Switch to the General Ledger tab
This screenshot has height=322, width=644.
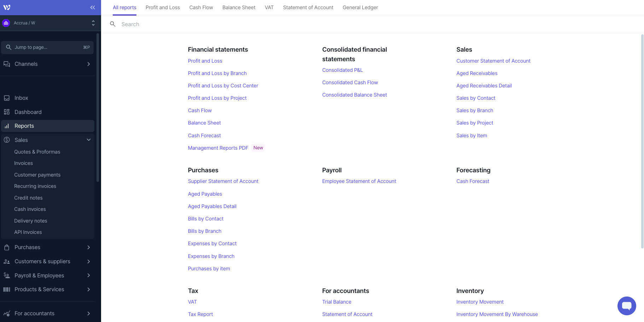tap(360, 7)
